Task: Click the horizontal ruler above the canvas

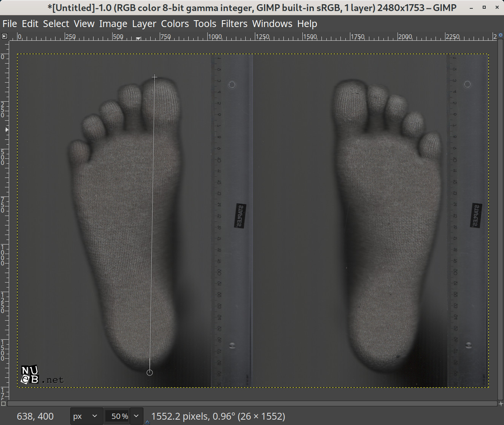Action: coord(253,37)
